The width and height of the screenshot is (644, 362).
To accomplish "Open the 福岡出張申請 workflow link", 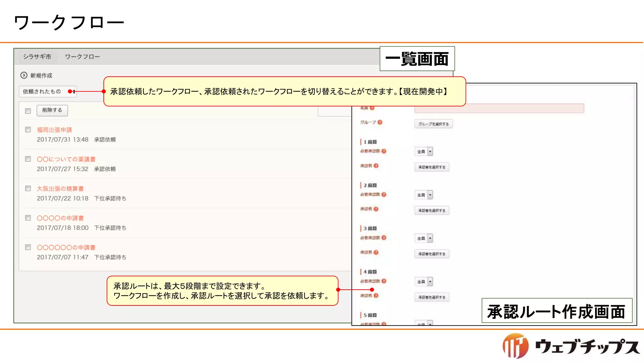I will (x=54, y=130).
